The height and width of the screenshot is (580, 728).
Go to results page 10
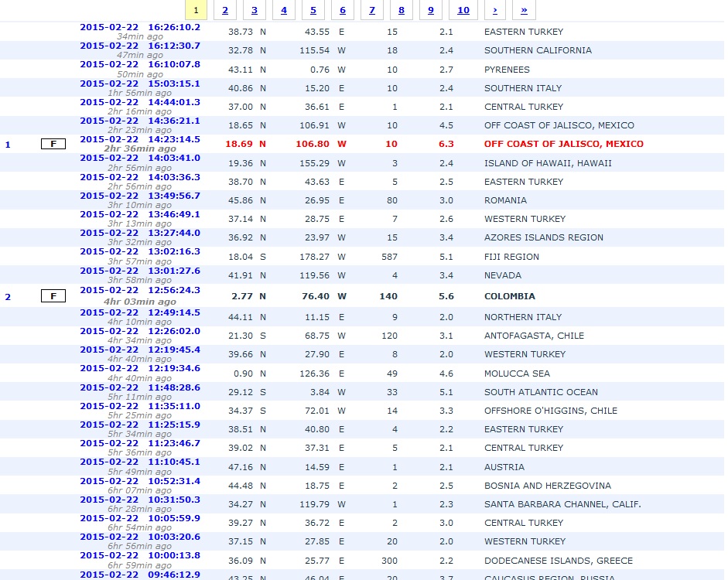click(463, 10)
